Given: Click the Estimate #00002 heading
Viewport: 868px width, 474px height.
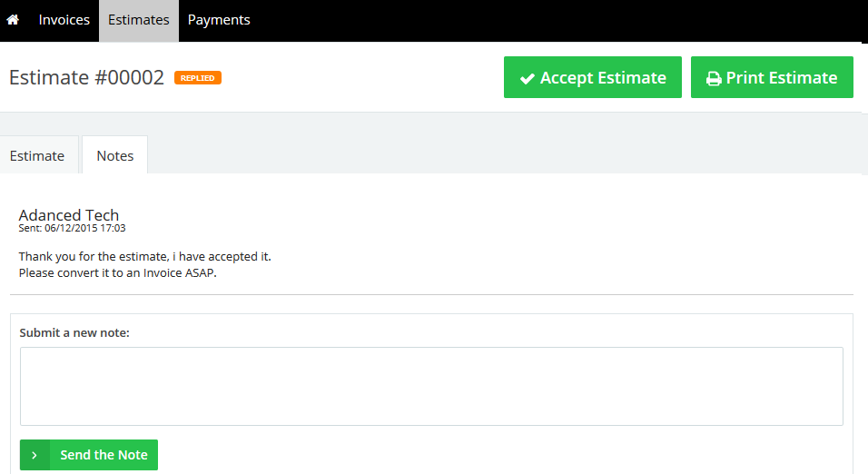Looking at the screenshot, I should [x=86, y=78].
